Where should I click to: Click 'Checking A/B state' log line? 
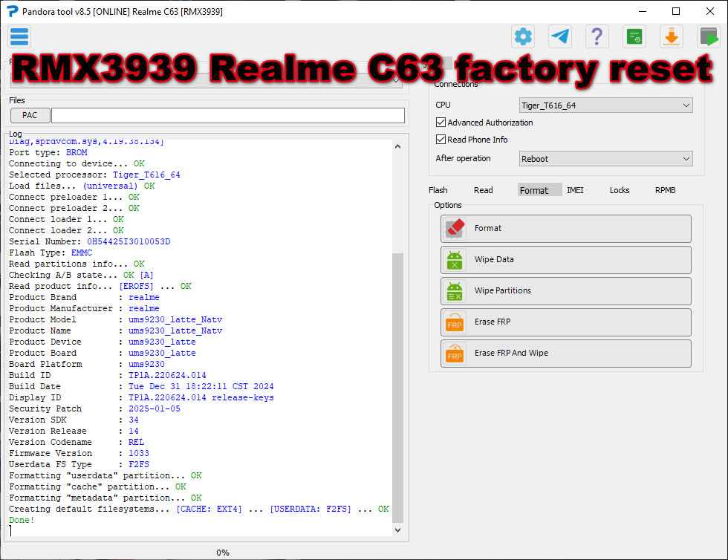(x=81, y=275)
